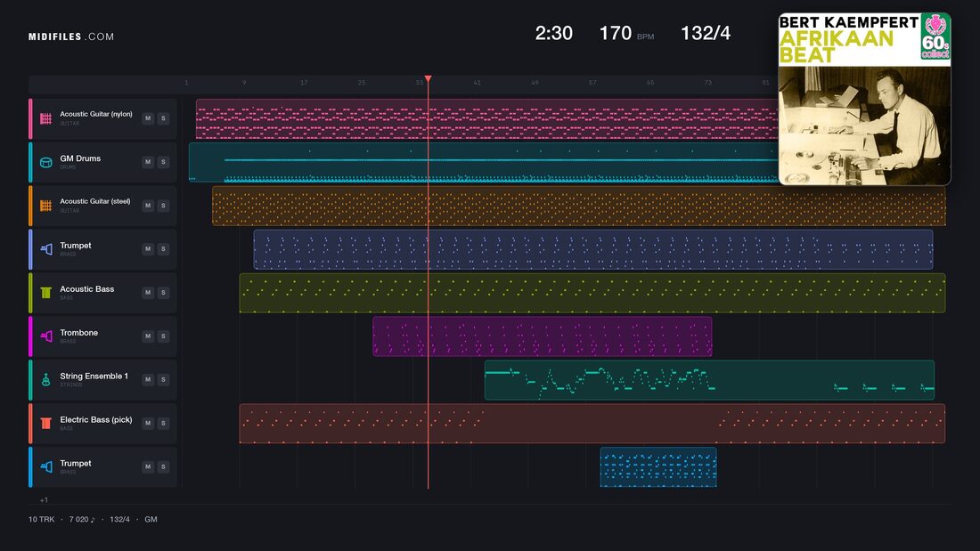Click the Trombone instrument icon
Image resolution: width=980 pixels, height=551 pixels.
(45, 336)
